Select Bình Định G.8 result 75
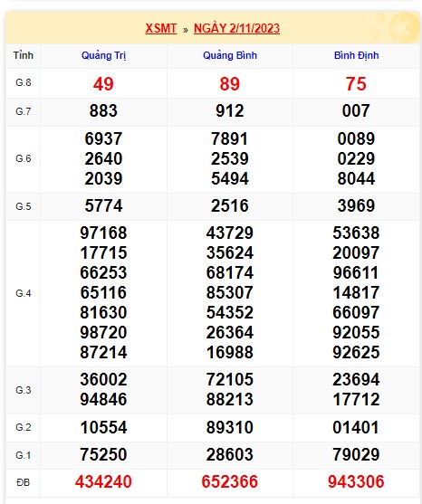This screenshot has height=504, width=422. tap(356, 84)
